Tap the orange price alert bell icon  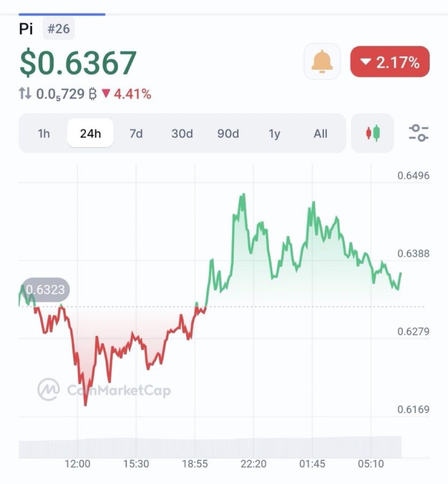322,61
